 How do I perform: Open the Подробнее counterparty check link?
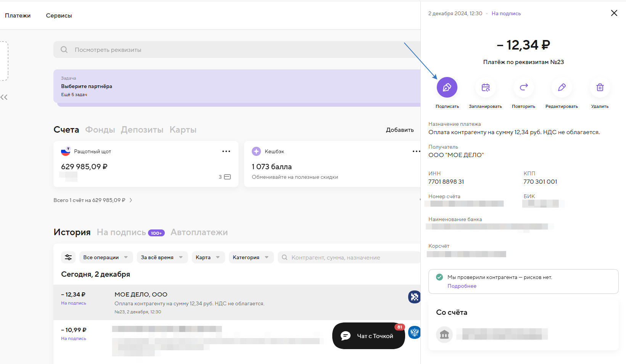[462, 286]
